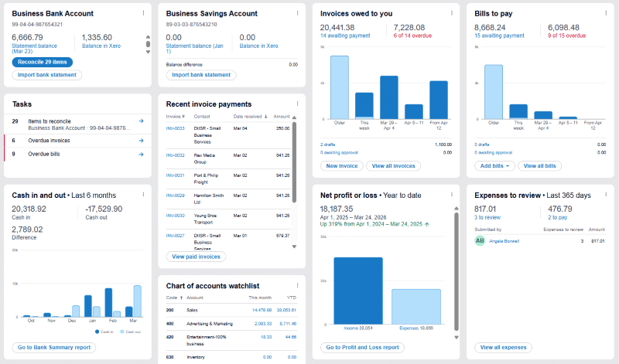Open Net profit or loss options menu

(452, 195)
